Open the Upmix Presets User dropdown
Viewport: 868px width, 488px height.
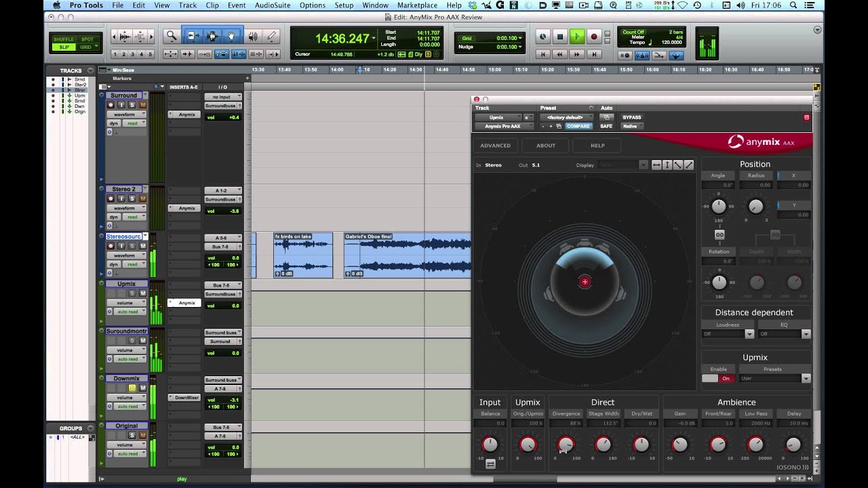pyautogui.click(x=774, y=378)
